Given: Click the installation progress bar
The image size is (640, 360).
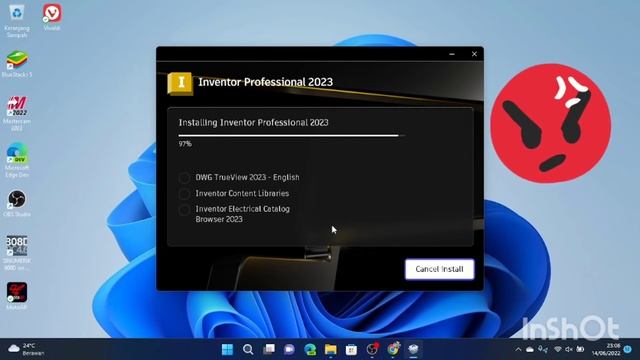Looking at the screenshot, I should [292, 136].
